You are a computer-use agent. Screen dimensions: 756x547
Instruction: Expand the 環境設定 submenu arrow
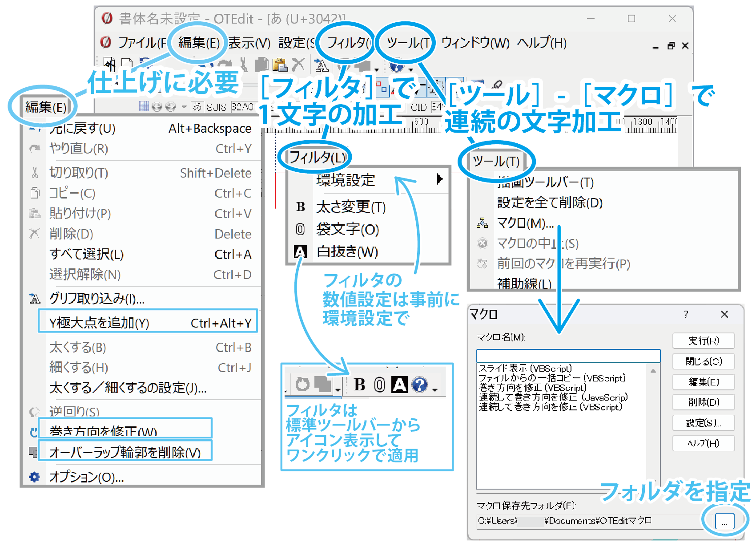pos(439,179)
